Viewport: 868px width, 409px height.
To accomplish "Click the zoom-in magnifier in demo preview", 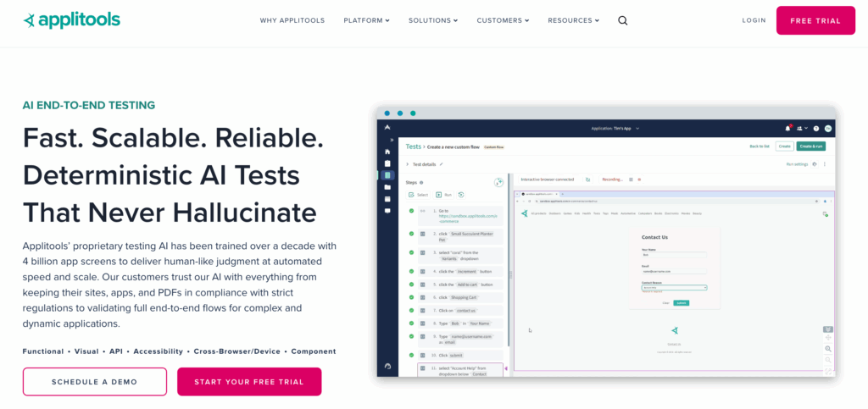I will pos(828,349).
